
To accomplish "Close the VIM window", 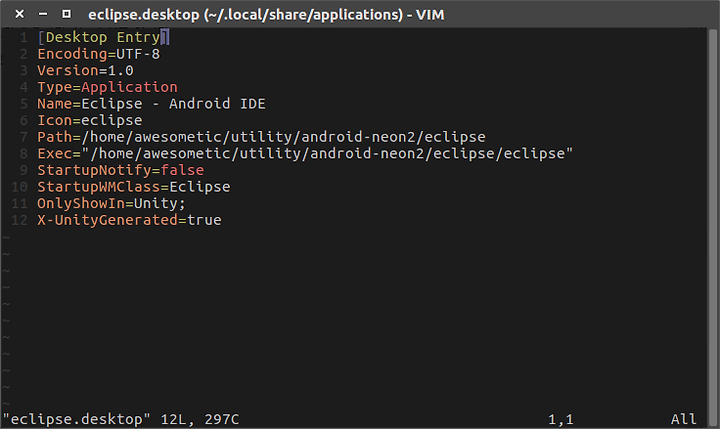I will click(x=19, y=14).
